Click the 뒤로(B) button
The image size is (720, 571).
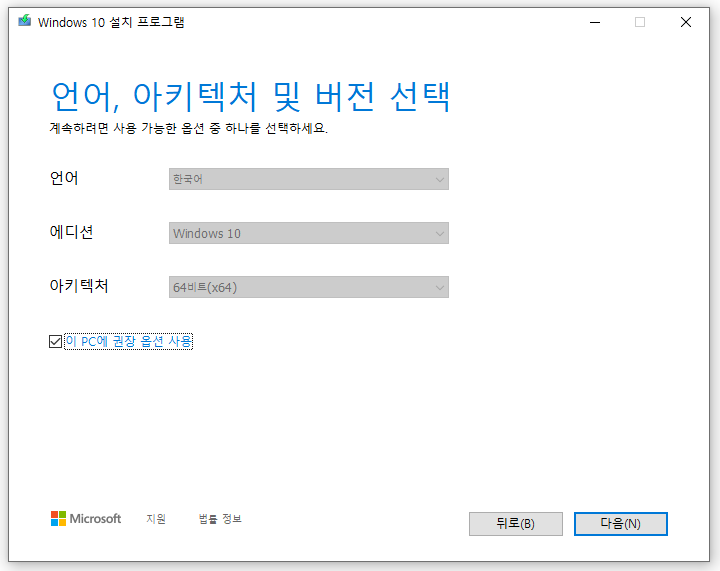[x=516, y=524]
